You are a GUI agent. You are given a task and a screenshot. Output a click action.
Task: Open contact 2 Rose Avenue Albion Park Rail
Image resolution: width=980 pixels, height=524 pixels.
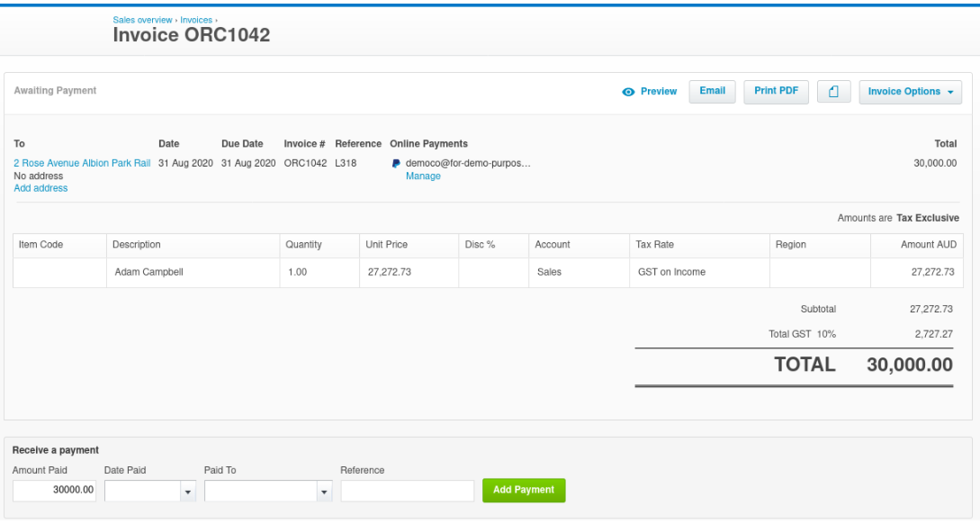82,163
